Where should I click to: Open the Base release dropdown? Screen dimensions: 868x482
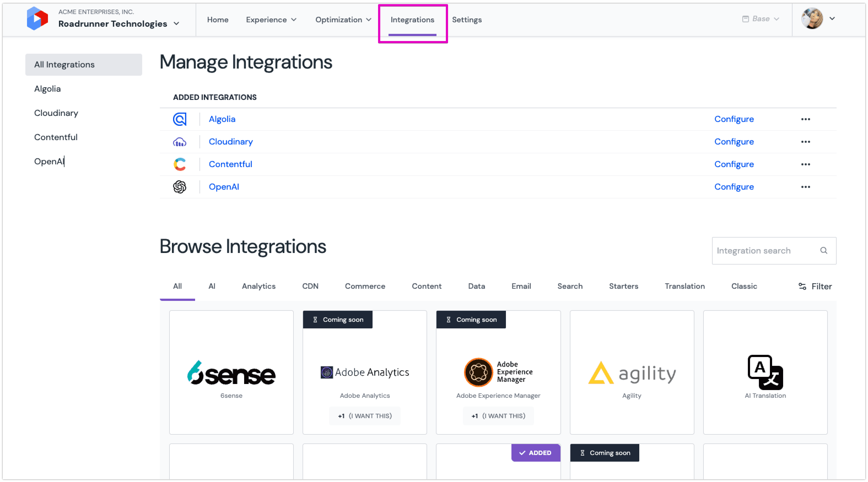[x=761, y=19]
